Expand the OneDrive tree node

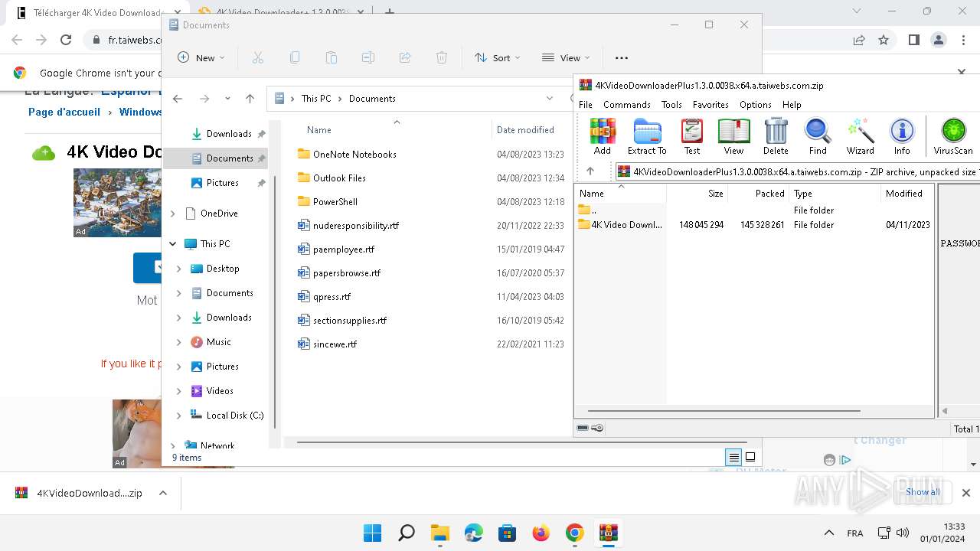(x=173, y=214)
